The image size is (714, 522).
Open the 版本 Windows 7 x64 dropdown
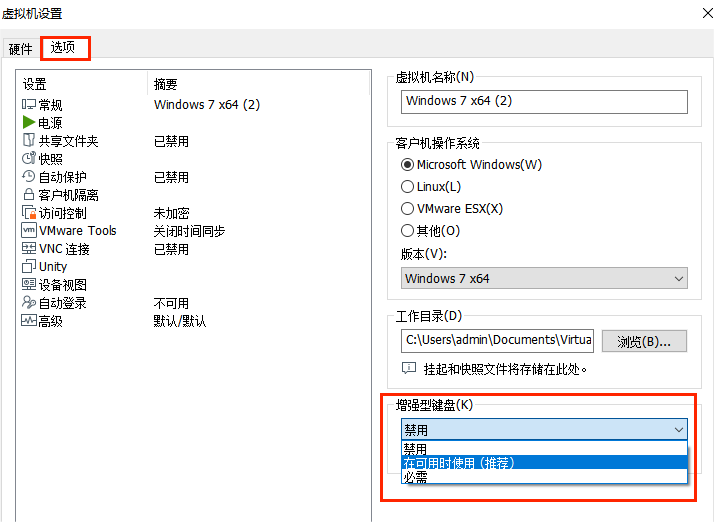(x=544, y=279)
